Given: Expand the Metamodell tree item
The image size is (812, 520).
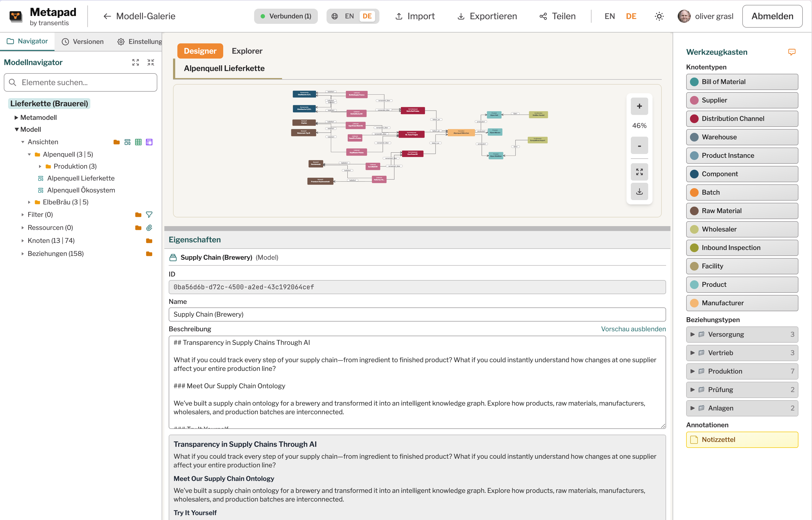Looking at the screenshot, I should click(16, 117).
